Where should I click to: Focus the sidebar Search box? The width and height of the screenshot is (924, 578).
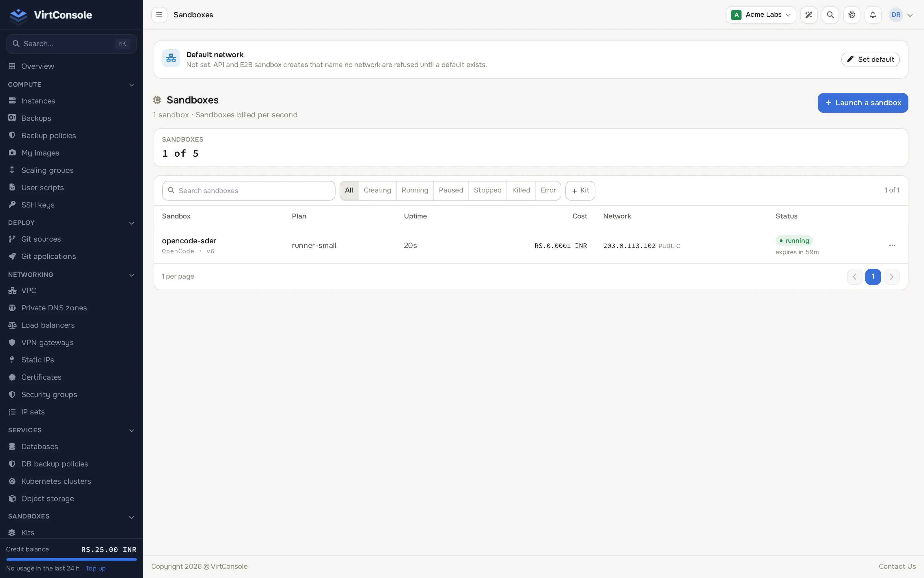click(x=71, y=44)
